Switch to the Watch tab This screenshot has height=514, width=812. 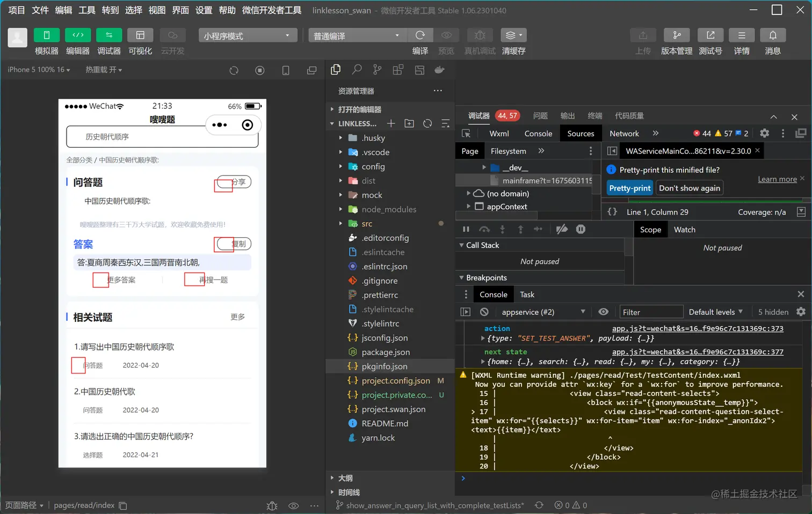coord(684,230)
